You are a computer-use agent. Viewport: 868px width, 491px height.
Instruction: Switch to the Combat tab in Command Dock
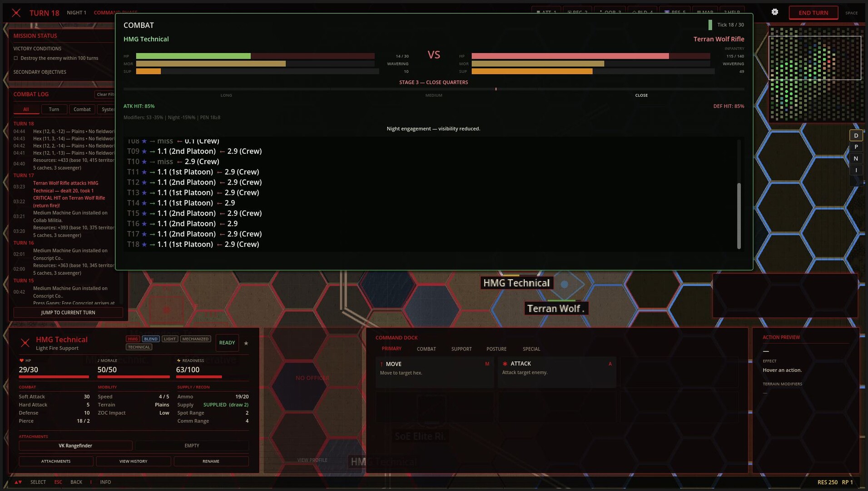click(x=427, y=349)
